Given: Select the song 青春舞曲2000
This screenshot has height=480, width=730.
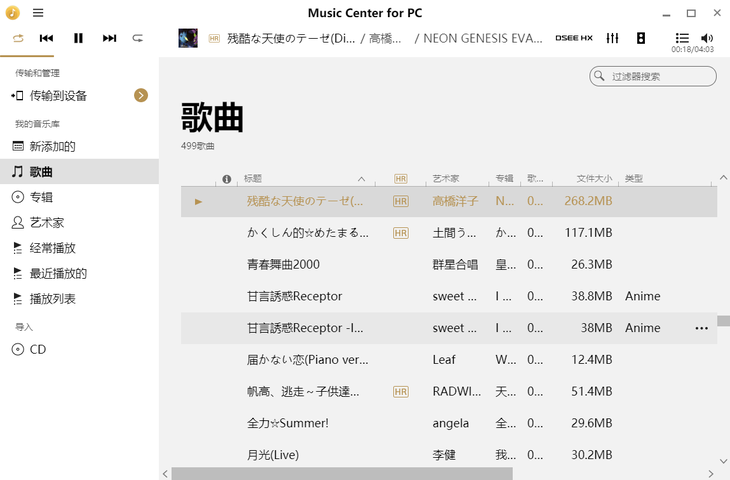Looking at the screenshot, I should 283,264.
